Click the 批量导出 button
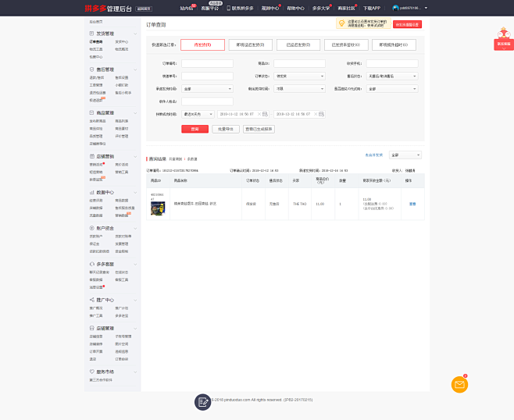This screenshot has height=420, width=514. [226, 129]
